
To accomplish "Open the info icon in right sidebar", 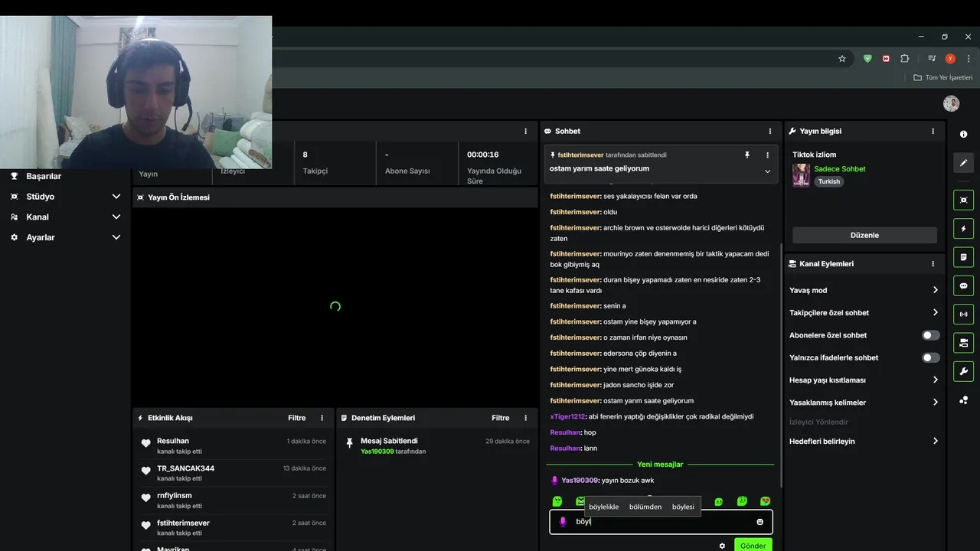I will click(963, 134).
